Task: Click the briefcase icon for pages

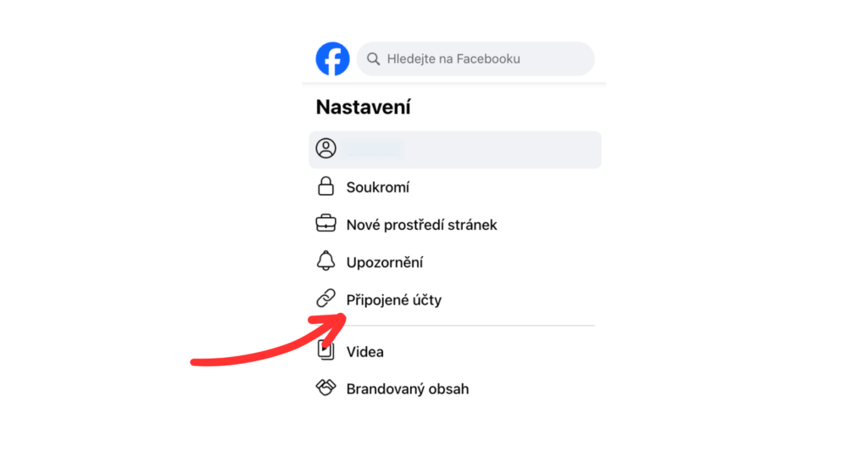Action: (326, 224)
